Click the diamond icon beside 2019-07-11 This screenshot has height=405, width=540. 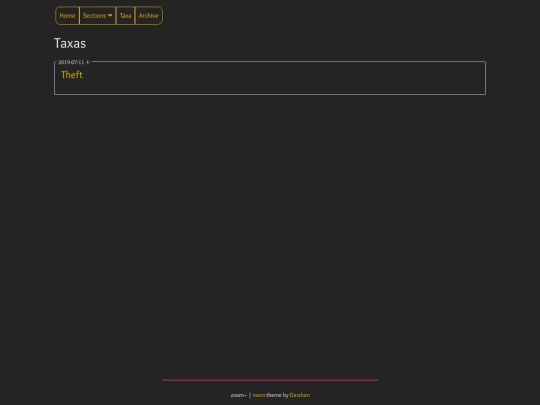pyautogui.click(x=87, y=62)
